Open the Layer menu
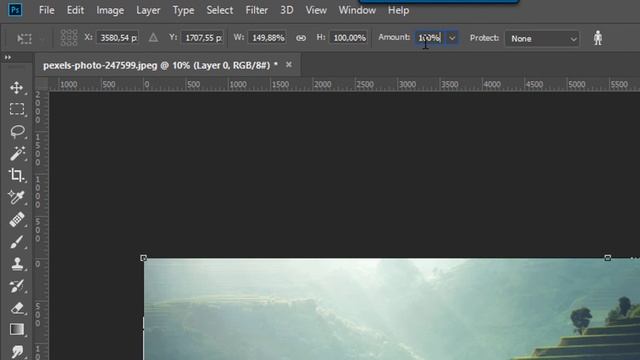640x360 pixels. point(148,10)
